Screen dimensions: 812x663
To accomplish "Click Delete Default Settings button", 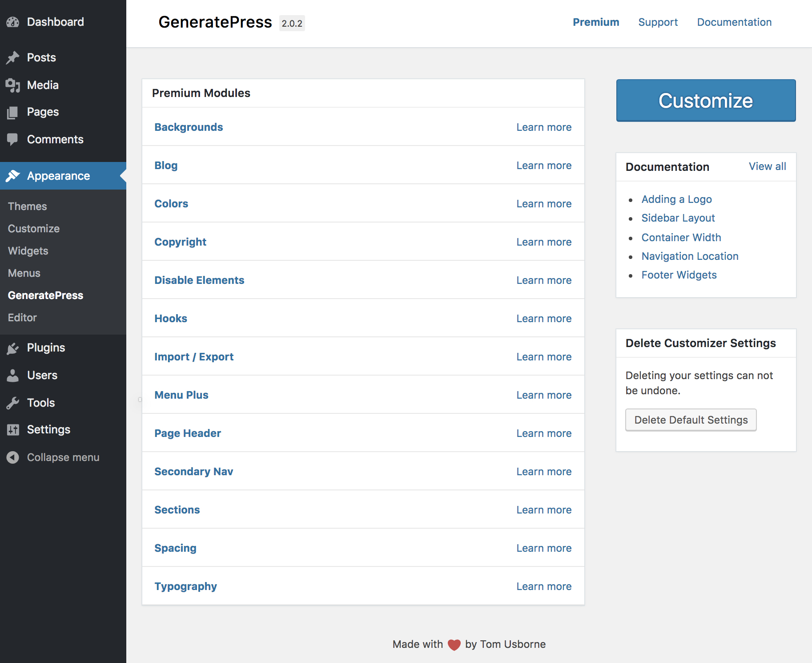I will click(691, 420).
